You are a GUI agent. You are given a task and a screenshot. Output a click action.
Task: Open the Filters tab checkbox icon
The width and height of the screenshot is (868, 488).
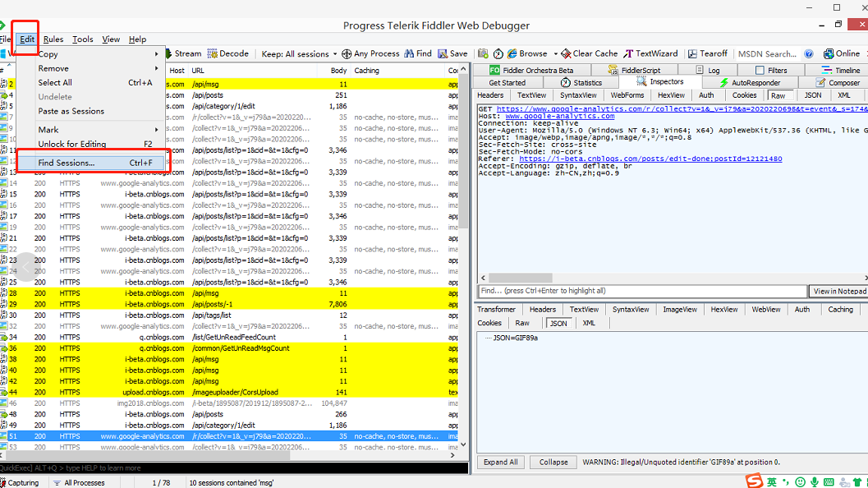[x=760, y=71]
